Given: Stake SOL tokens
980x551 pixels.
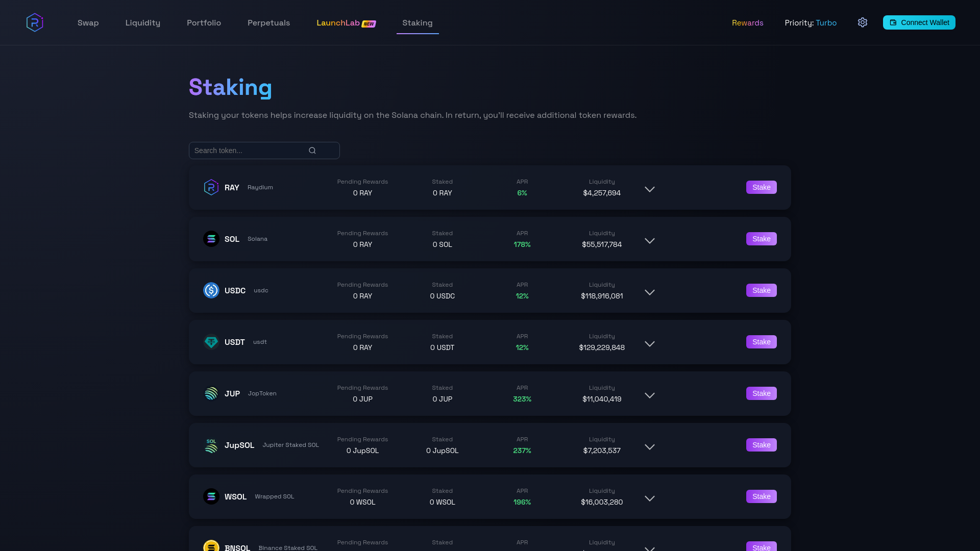Looking at the screenshot, I should (761, 239).
